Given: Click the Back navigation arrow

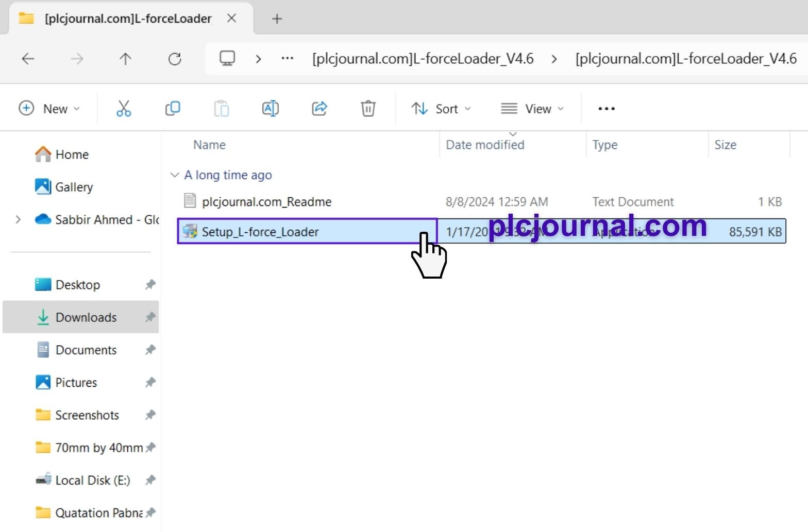Looking at the screenshot, I should 28,59.
